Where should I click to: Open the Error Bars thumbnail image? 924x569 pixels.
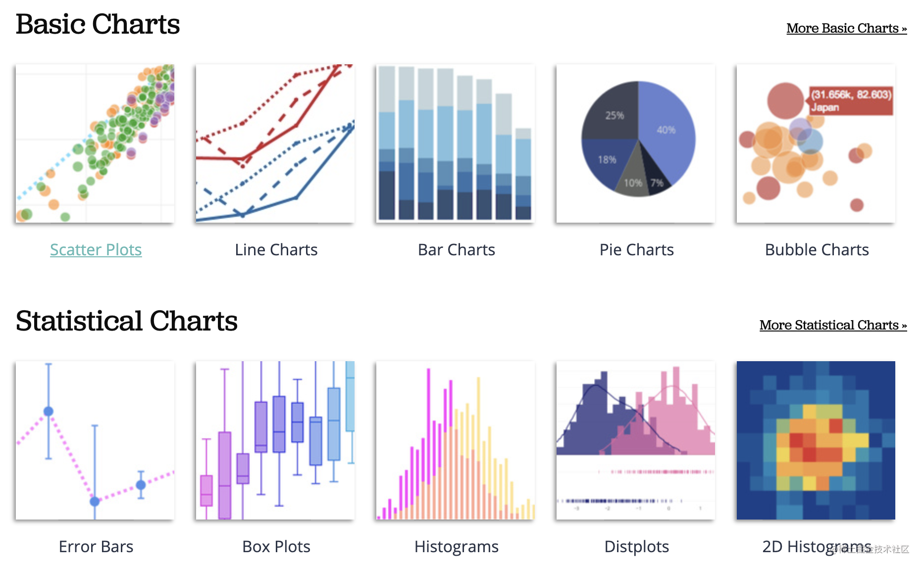95,440
